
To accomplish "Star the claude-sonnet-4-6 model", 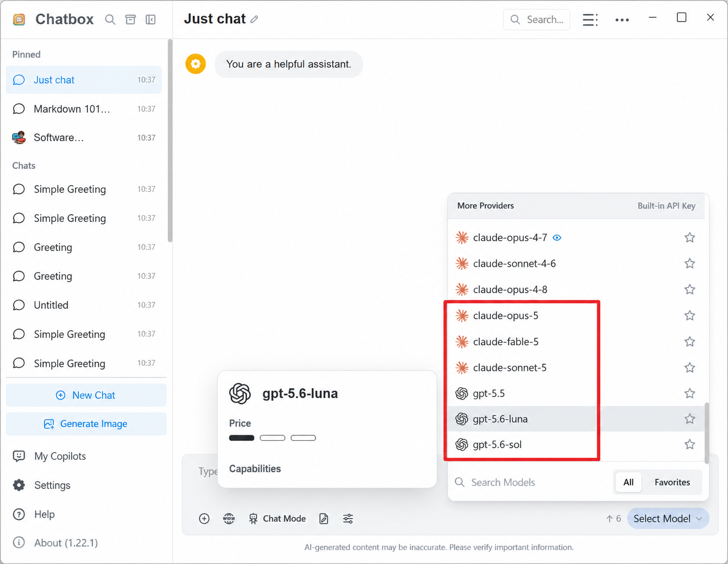I will pyautogui.click(x=690, y=264).
